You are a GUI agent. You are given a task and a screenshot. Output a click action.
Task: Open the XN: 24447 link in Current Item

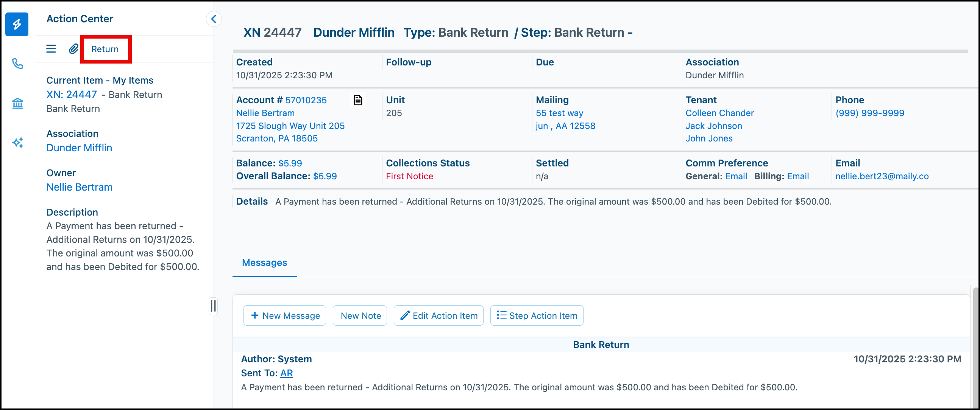[72, 94]
